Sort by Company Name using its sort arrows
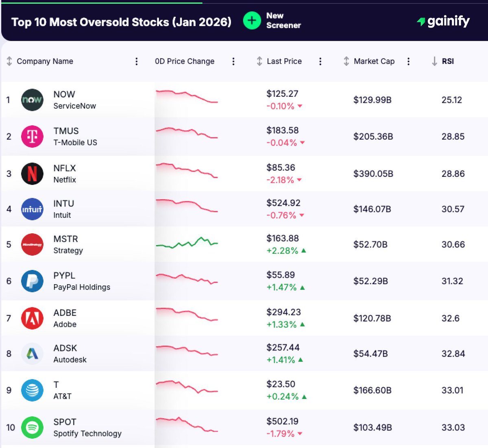Screen dimensions: 488x448 [9, 61]
